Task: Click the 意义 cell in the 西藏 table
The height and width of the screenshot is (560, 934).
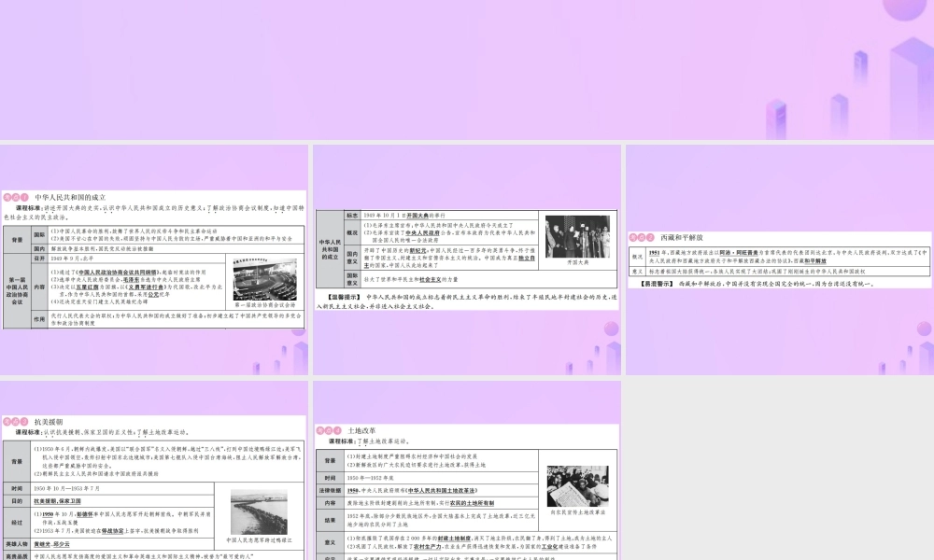Action: pyautogui.click(x=637, y=272)
